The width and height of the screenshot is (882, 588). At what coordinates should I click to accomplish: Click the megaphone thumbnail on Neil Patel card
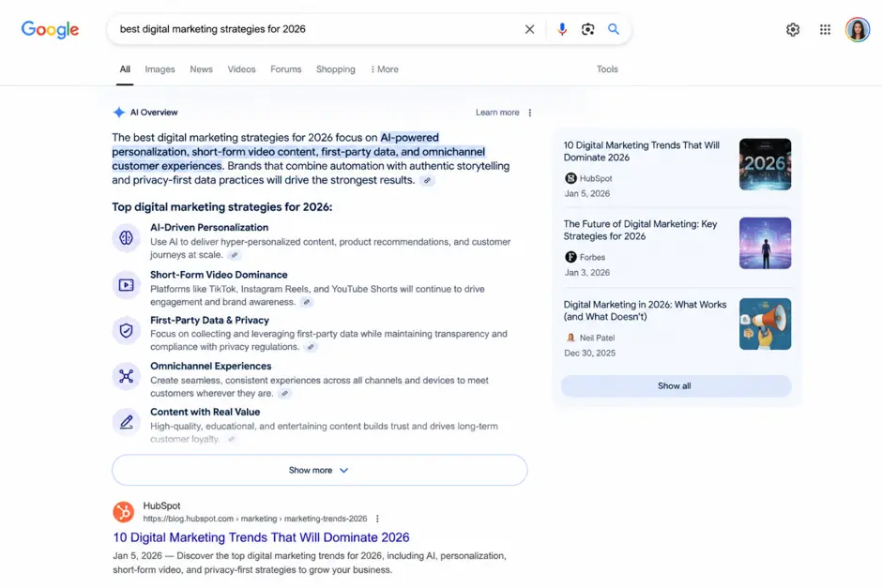tap(765, 324)
